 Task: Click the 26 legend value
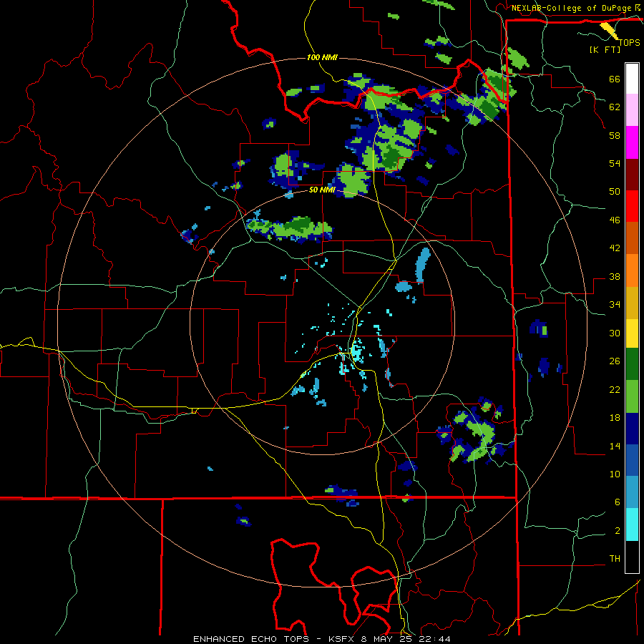pyautogui.click(x=615, y=361)
